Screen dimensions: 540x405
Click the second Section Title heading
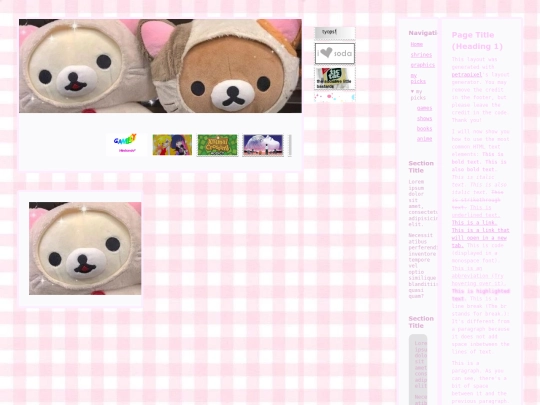(x=421, y=322)
